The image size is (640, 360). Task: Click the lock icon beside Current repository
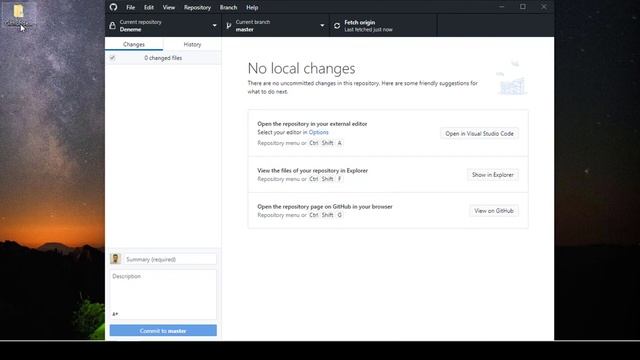112,26
